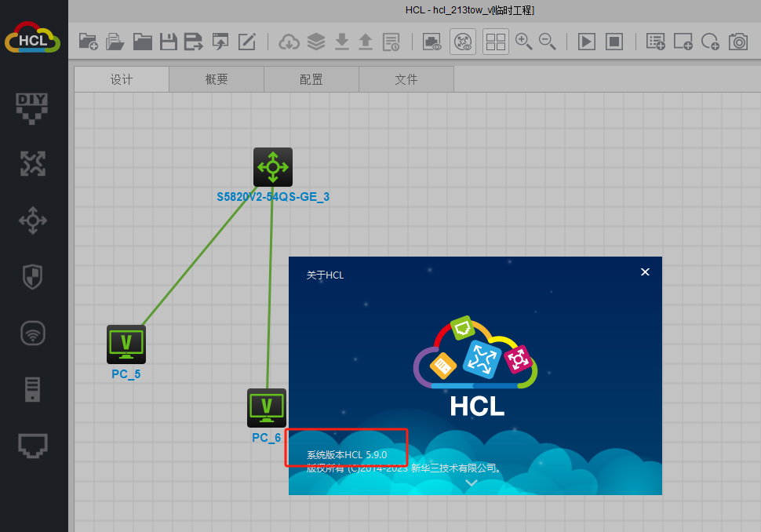Click the stacked layers icon

coord(316,42)
